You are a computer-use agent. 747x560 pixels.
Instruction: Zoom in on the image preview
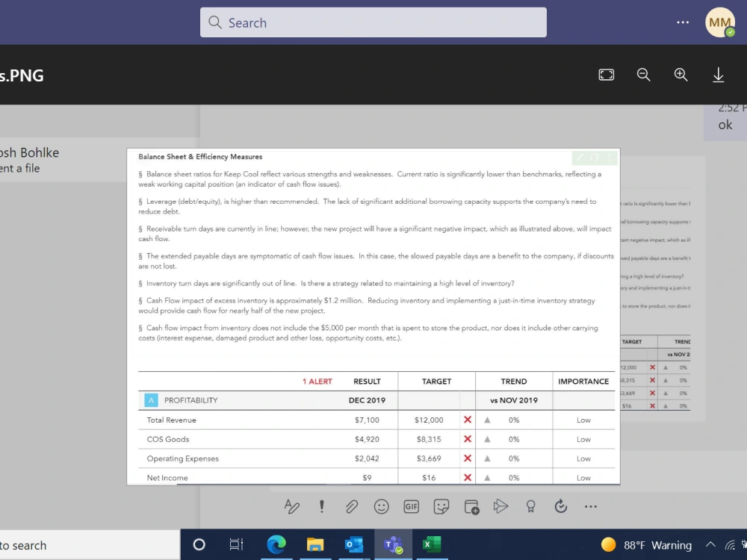coord(681,75)
